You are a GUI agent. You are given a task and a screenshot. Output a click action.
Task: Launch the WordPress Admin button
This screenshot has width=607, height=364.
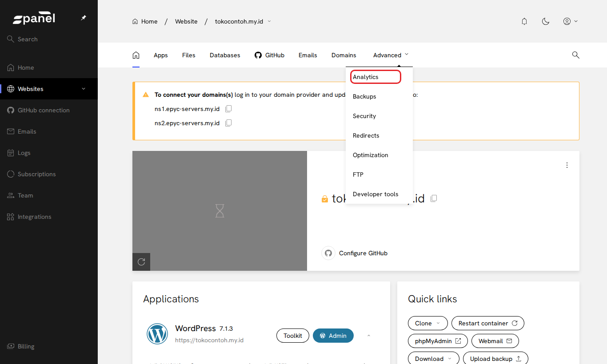tap(333, 336)
